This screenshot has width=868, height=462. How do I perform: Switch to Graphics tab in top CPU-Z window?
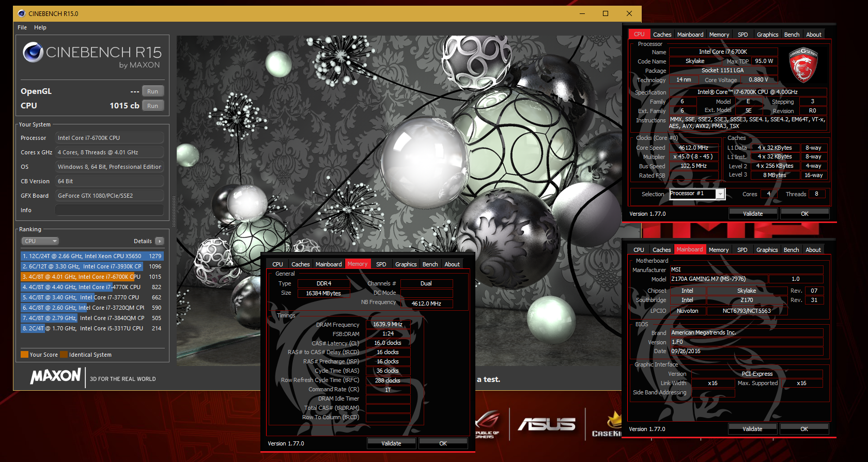(767, 35)
